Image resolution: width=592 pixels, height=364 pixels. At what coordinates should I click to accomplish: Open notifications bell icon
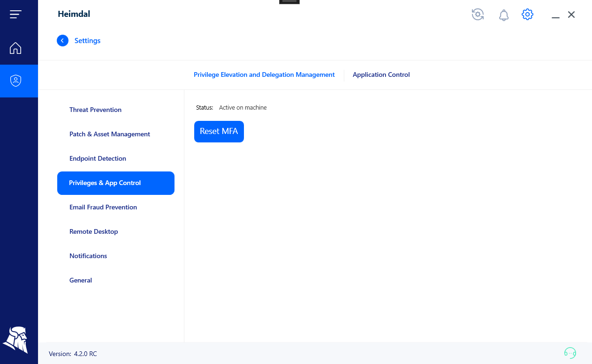504,15
